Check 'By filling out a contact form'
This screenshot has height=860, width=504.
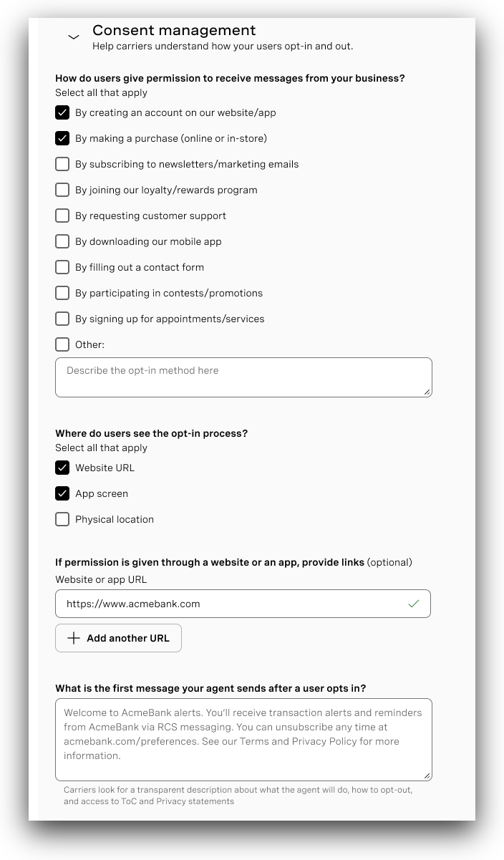click(62, 267)
